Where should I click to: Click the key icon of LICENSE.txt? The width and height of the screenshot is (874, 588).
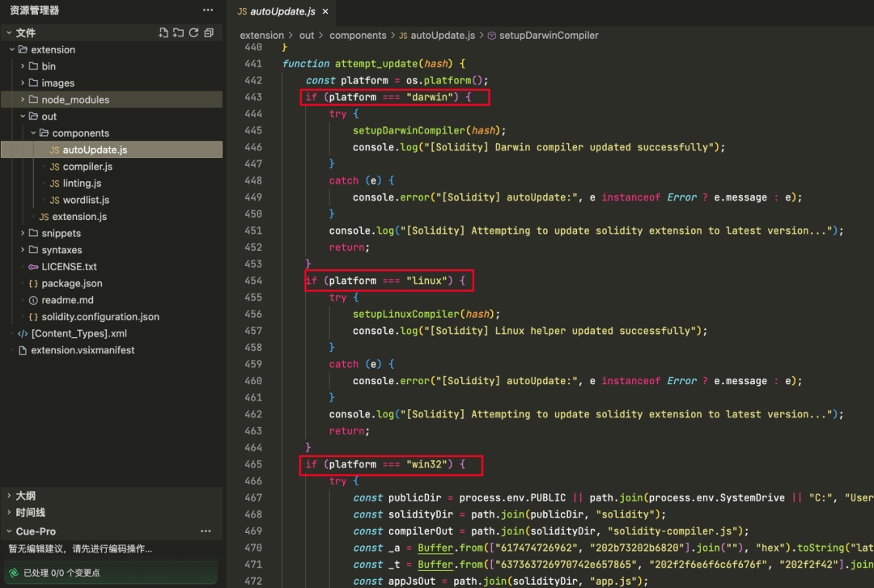(33, 267)
